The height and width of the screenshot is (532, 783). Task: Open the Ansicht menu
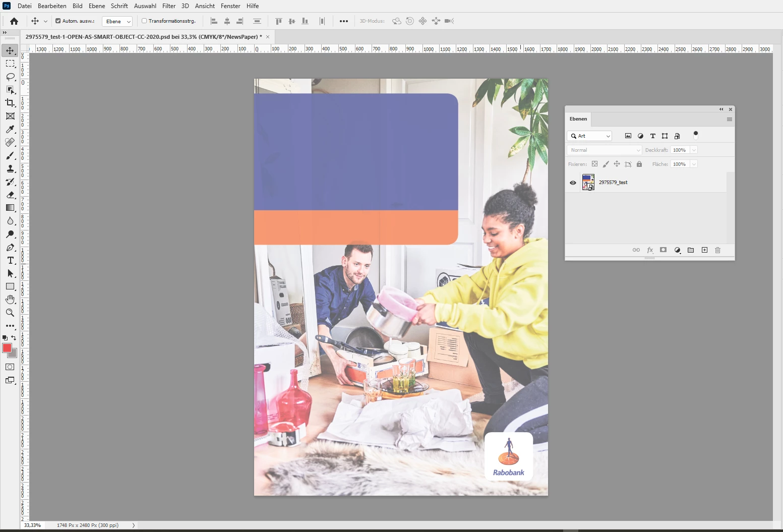click(205, 6)
